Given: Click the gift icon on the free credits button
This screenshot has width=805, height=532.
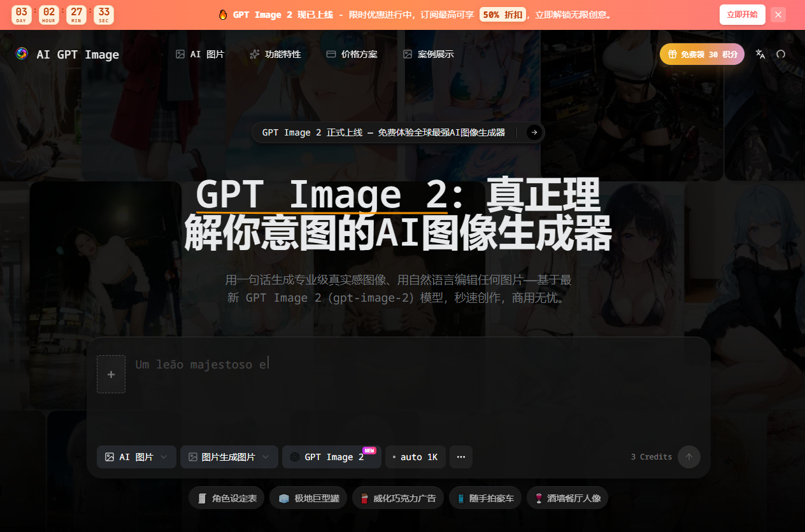Looking at the screenshot, I should point(673,54).
